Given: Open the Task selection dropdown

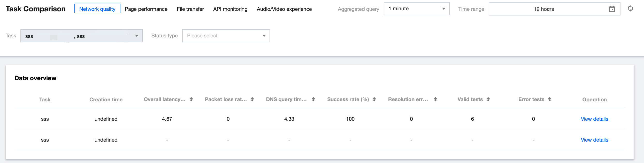Looking at the screenshot, I should (x=81, y=36).
